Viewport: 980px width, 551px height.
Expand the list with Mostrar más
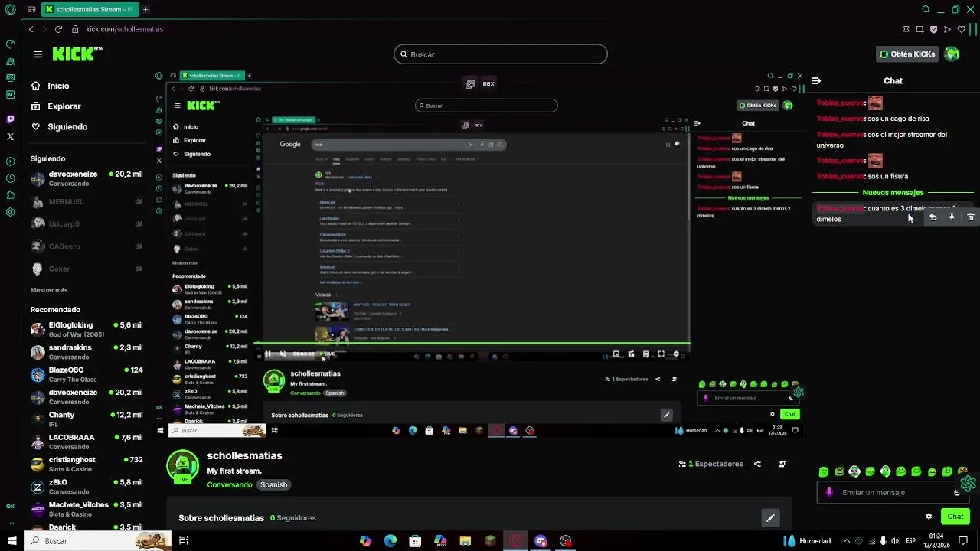click(49, 290)
